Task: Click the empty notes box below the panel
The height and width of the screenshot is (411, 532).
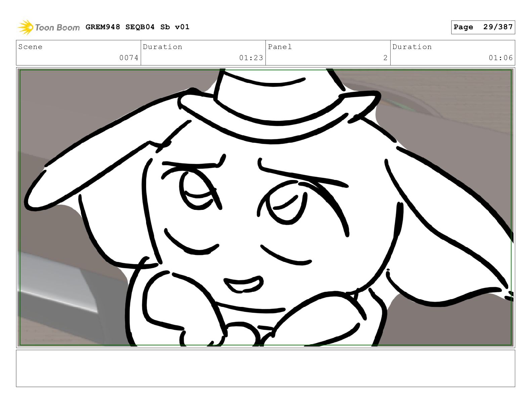Action: (265, 368)
